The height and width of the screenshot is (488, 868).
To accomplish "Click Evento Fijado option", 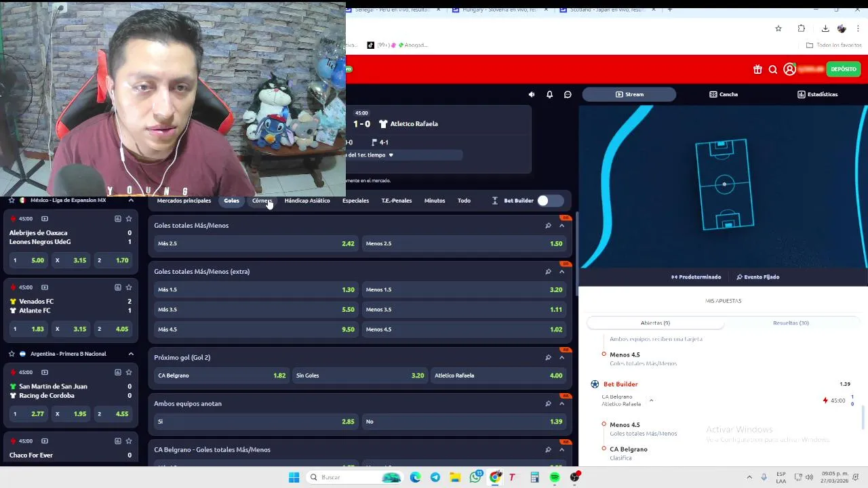I will [757, 277].
